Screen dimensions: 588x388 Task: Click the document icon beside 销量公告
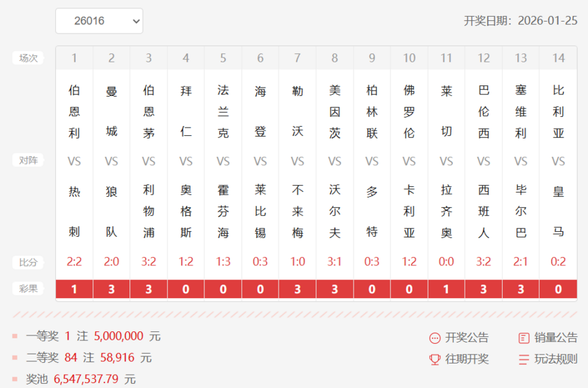point(524,338)
